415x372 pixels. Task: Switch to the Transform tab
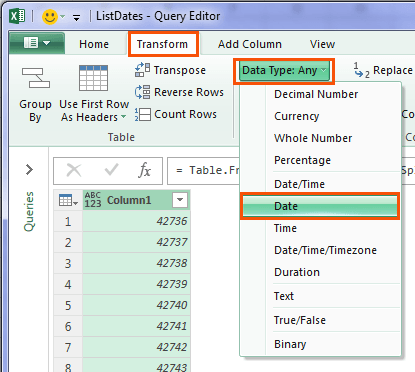click(162, 44)
